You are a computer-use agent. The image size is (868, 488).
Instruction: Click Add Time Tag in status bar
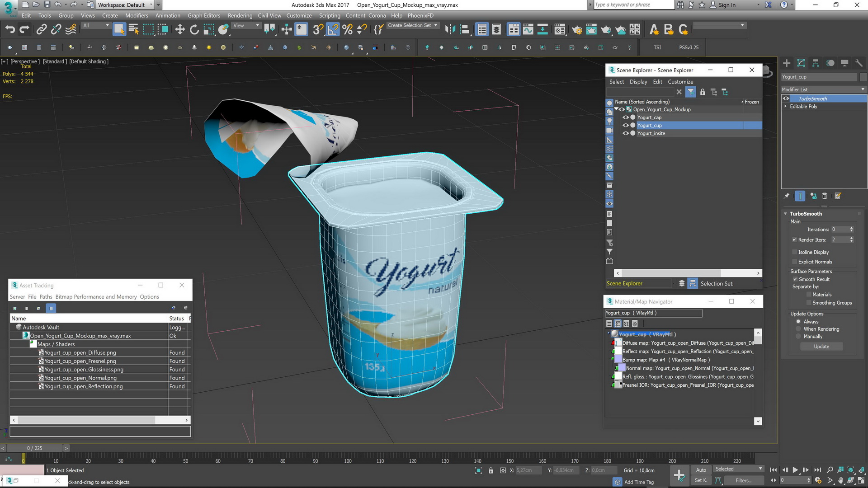[x=639, y=482]
